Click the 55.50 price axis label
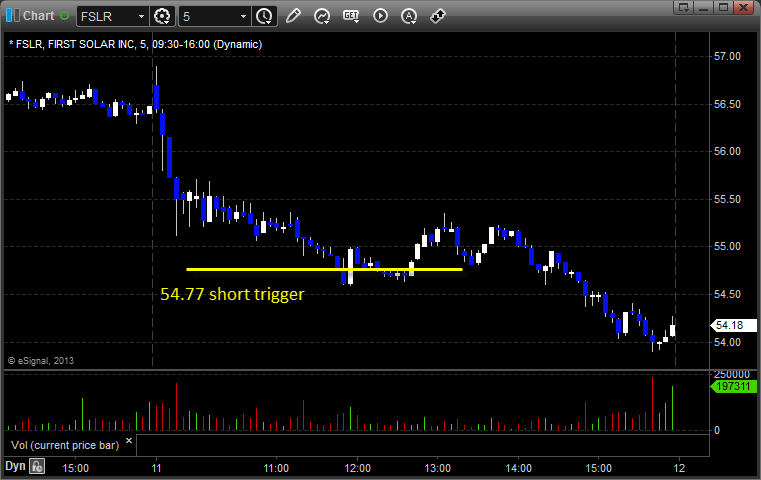The width and height of the screenshot is (761, 480). point(727,199)
